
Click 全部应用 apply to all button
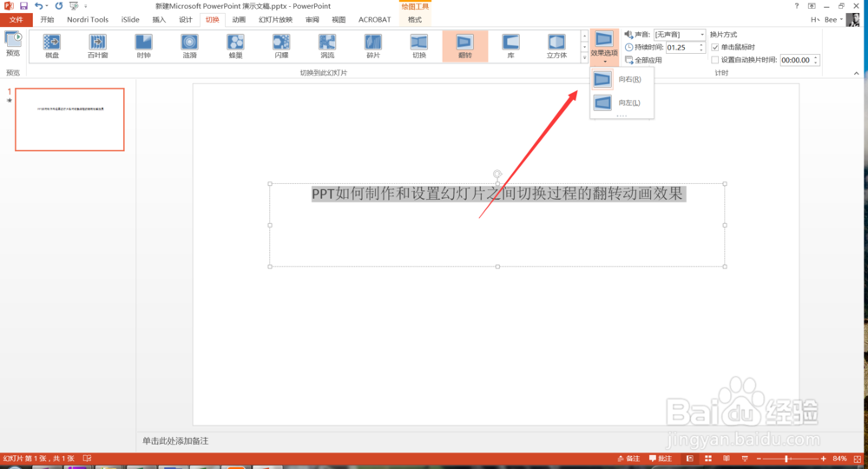pos(643,60)
